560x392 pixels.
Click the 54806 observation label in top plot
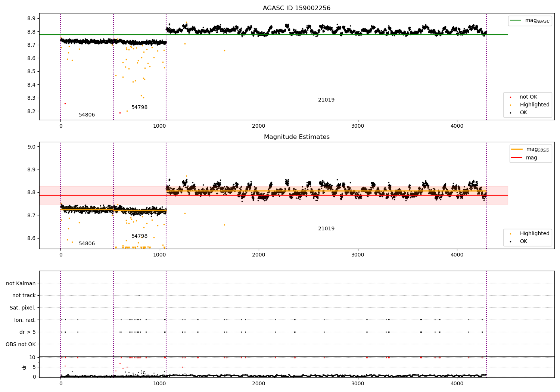(87, 115)
